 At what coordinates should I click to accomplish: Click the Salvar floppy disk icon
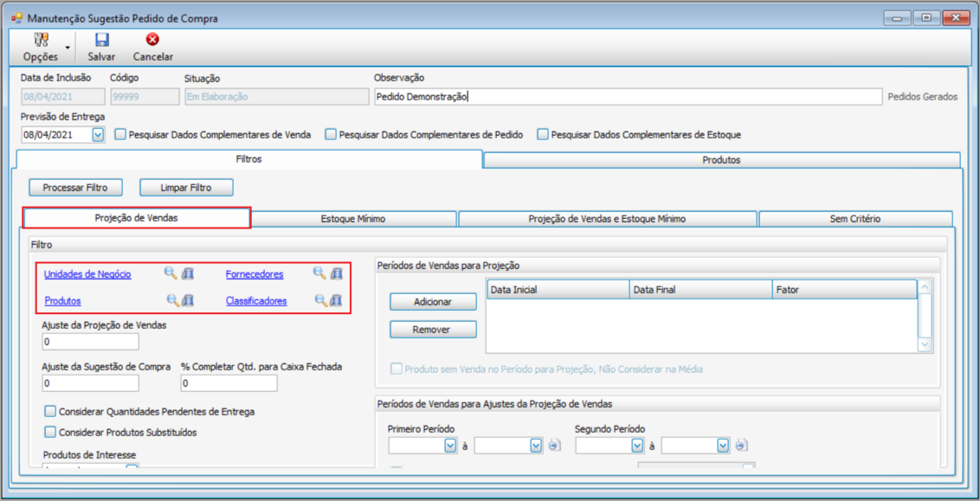point(101,40)
